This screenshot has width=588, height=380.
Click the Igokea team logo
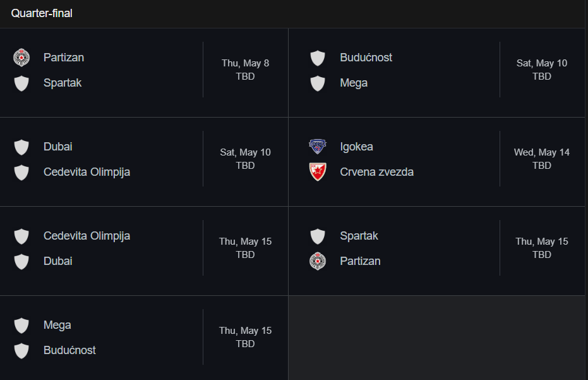point(318,147)
